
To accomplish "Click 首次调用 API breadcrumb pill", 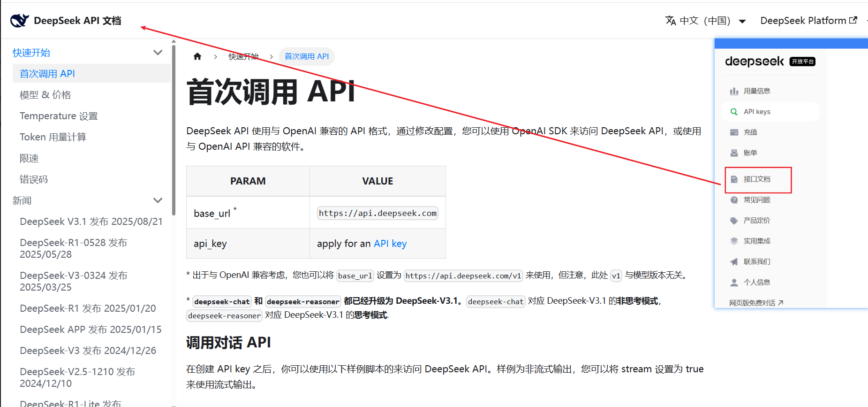I will (307, 56).
